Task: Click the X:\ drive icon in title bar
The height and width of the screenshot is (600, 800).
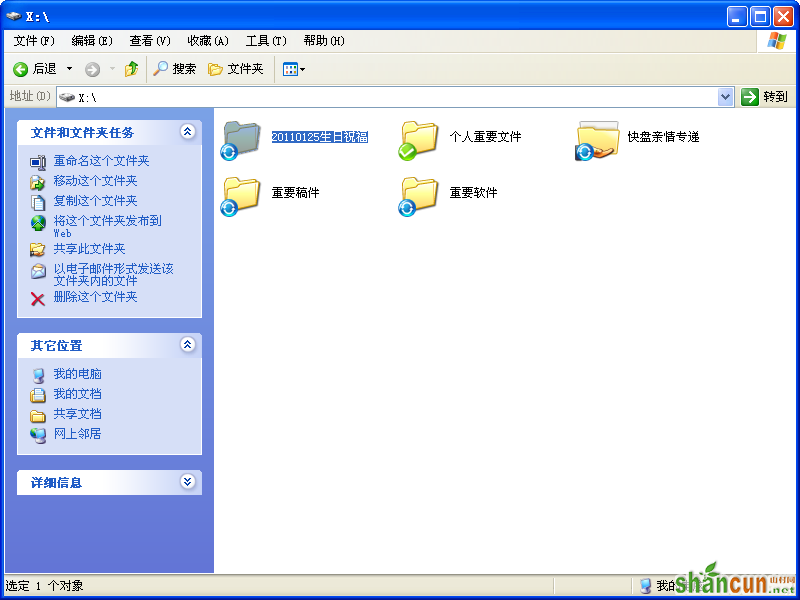Action: tap(14, 16)
